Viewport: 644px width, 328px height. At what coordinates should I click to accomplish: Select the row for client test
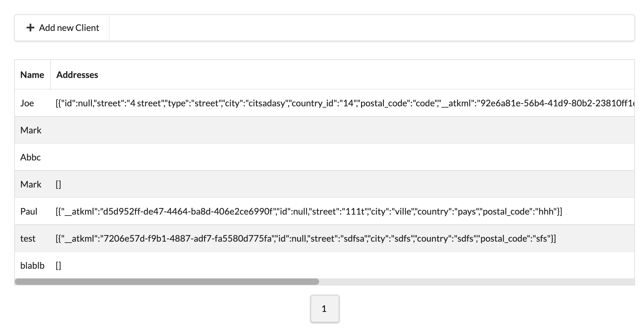point(28,238)
